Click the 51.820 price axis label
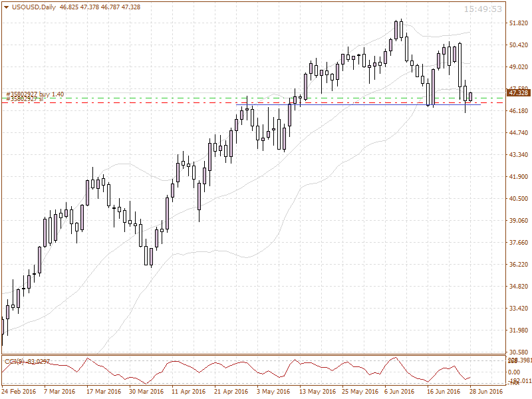 [x=518, y=23]
